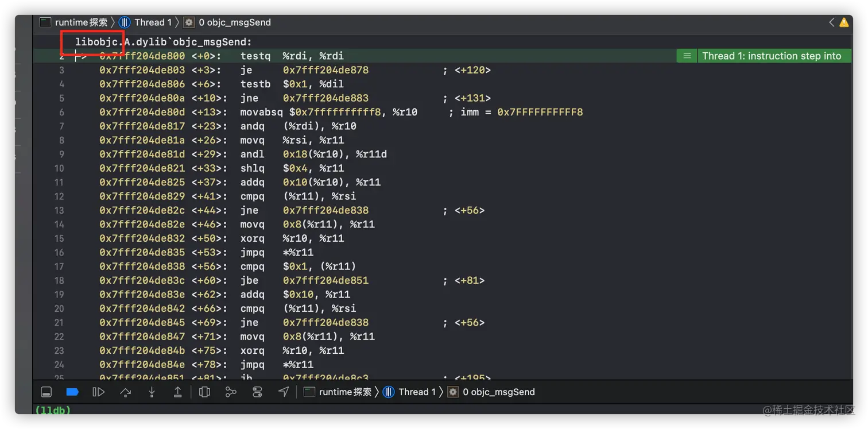Click the 'andl' instruction on line 9
The image size is (868, 429).
point(253,154)
